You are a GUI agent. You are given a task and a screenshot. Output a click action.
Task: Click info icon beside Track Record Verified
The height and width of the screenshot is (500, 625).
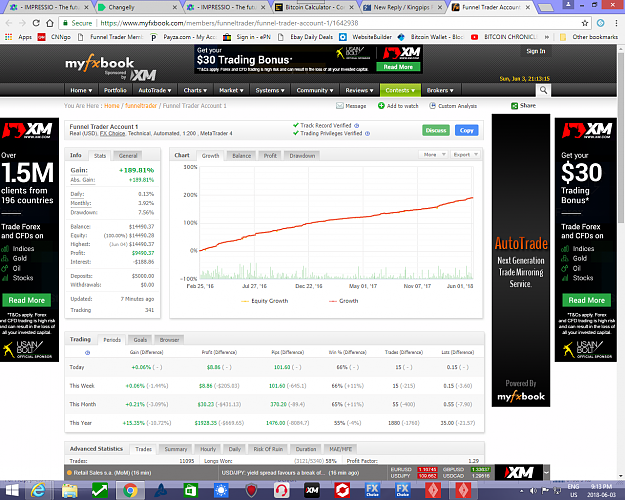pyautogui.click(x=357, y=126)
